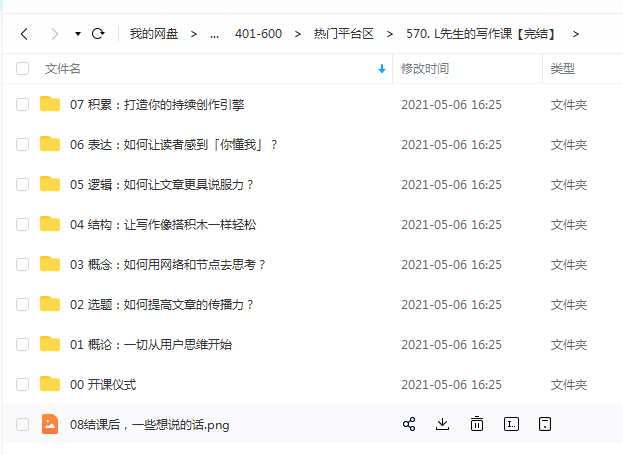Click folder icon of 00 开课仪式

click(50, 383)
